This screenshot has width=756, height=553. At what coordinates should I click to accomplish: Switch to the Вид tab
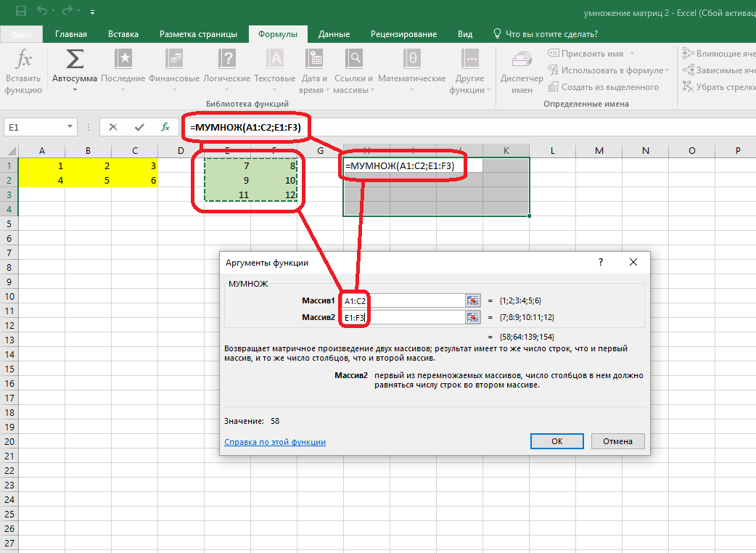465,34
